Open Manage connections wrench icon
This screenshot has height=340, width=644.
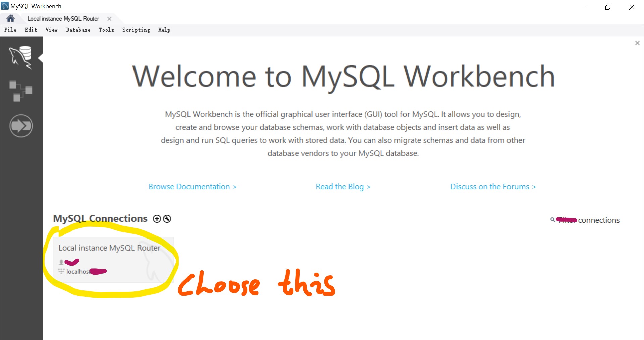(x=167, y=219)
